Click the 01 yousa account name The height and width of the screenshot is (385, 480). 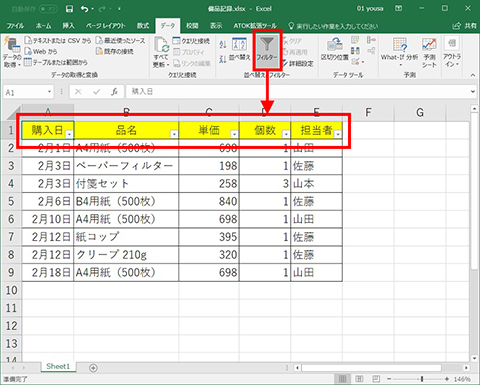[370, 9]
